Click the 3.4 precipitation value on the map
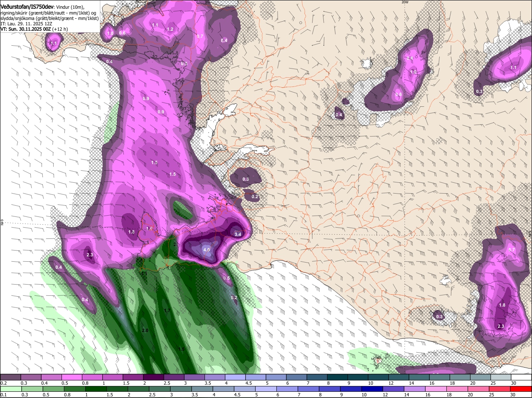Viewport: 532px width, 398px height. point(238,234)
